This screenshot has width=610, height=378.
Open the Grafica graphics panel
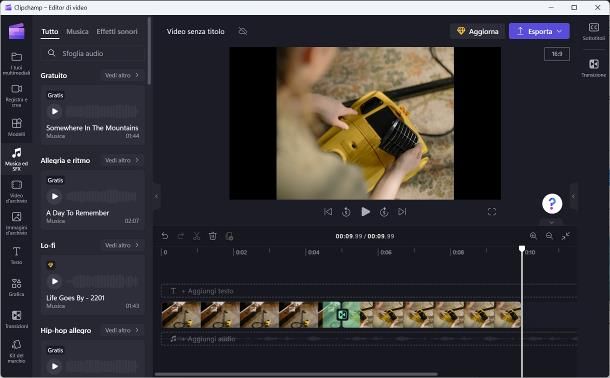(x=16, y=287)
